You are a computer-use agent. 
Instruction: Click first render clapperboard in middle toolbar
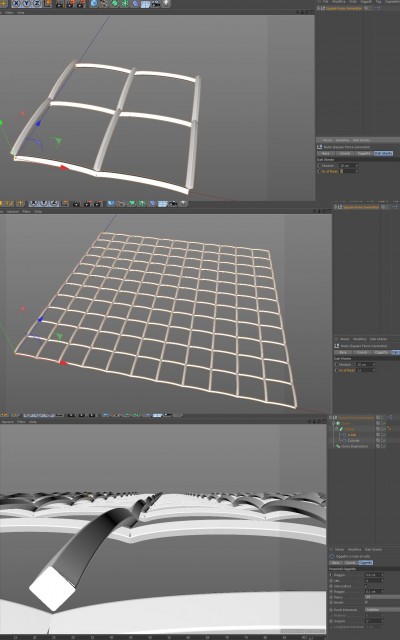click(77, 203)
